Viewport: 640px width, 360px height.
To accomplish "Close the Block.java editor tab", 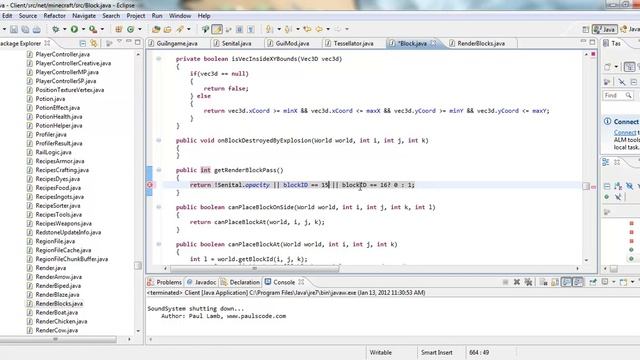I will [x=433, y=43].
